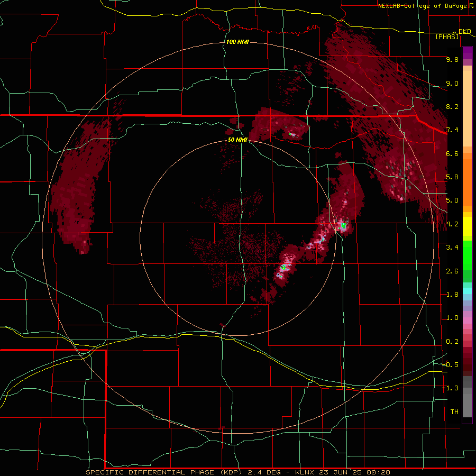Viewport: 476px width, 476px height.
Task: Click the 100 NMI range ring label
Action: tap(237, 42)
